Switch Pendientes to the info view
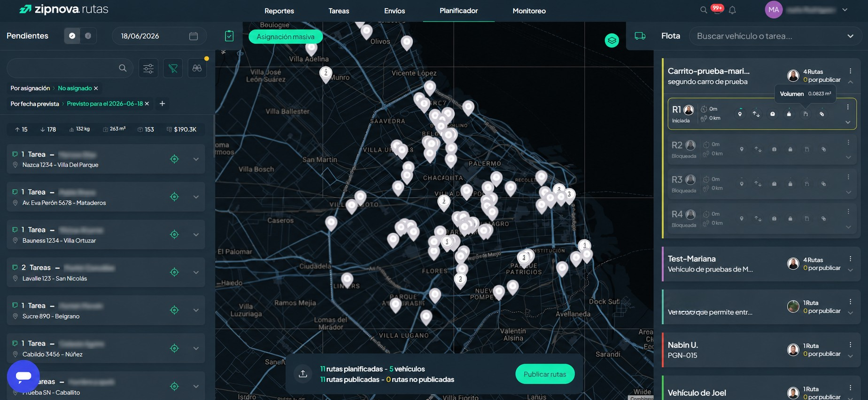Image resolution: width=868 pixels, height=400 pixels. click(88, 36)
